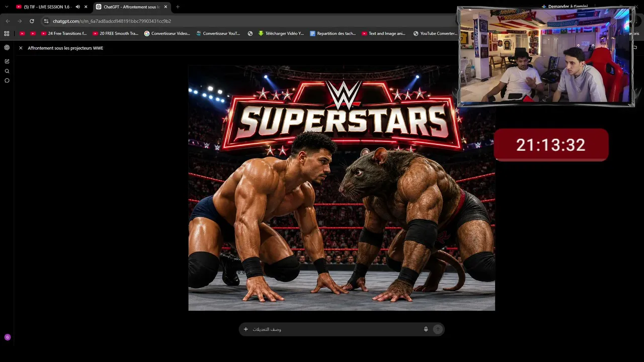
Task: Open the second unlabeled YouTube bookmark
Action: click(33, 34)
